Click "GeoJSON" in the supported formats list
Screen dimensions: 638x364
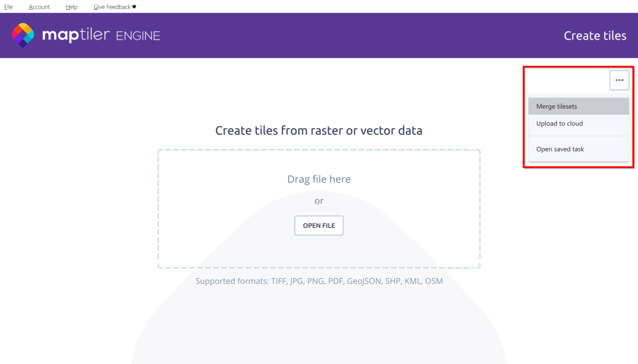coord(364,281)
